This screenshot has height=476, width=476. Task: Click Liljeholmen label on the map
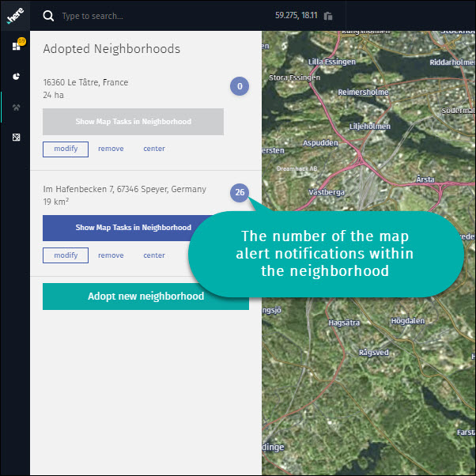pos(370,127)
